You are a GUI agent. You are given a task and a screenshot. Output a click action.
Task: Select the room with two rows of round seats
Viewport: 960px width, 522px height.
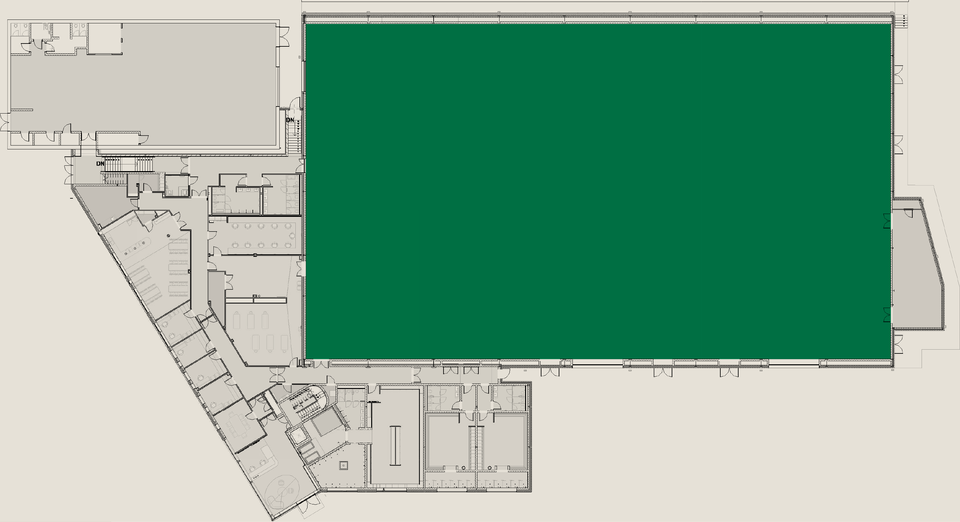253,236
